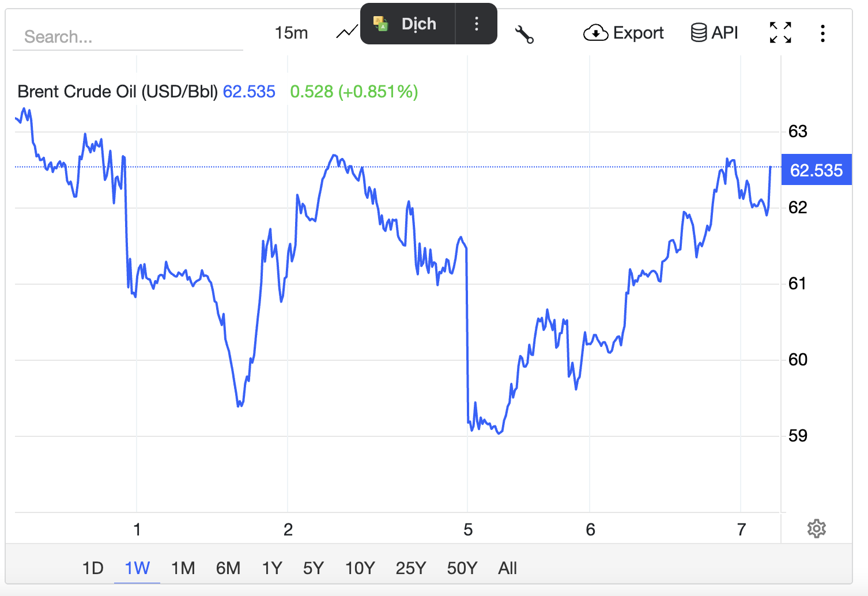Focus the Search input field
The width and height of the screenshot is (868, 596).
pyautogui.click(x=128, y=37)
